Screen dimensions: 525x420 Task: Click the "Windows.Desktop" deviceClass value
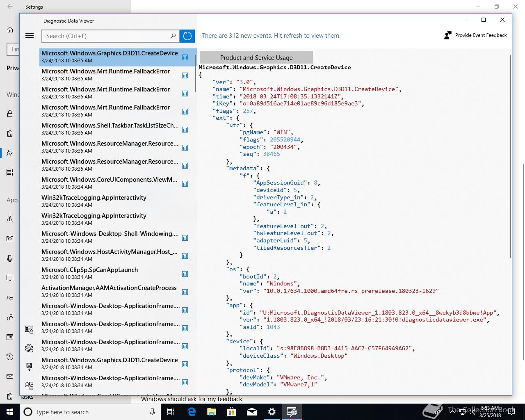coord(319,356)
